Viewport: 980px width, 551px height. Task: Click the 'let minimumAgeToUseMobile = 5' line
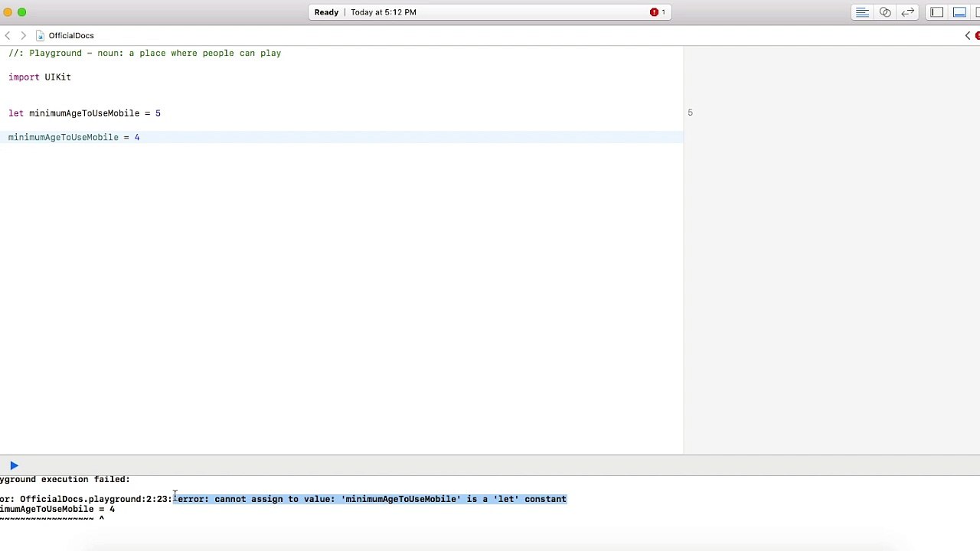click(85, 113)
